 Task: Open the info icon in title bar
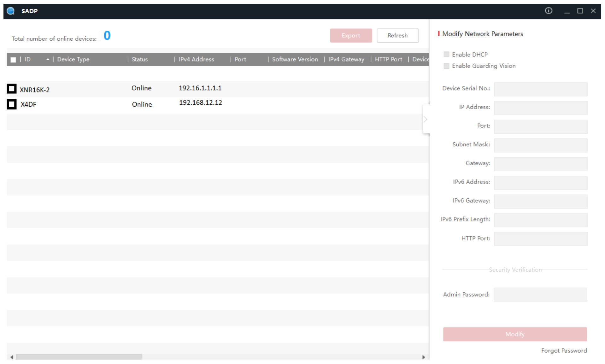(x=549, y=11)
